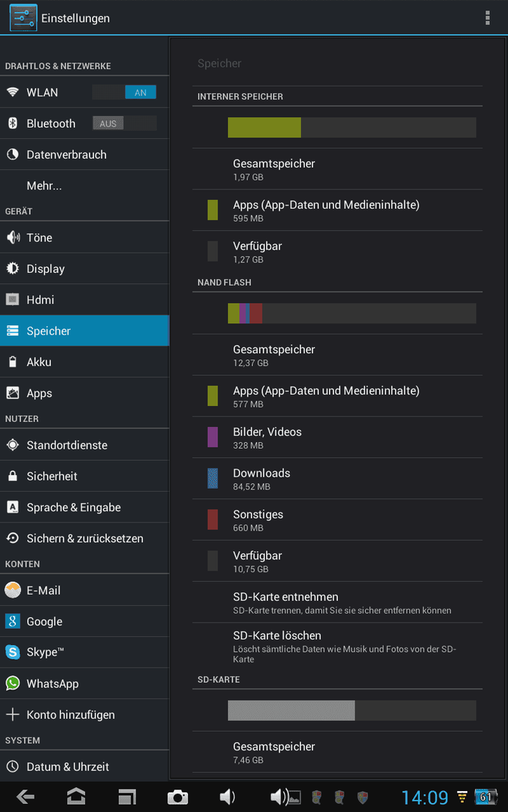
Task: Turn off the WLAN switch
Action: click(x=124, y=92)
